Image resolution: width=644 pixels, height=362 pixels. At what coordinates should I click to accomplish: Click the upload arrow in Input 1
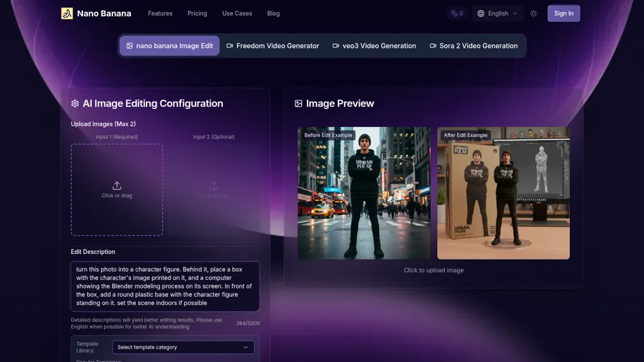pos(116,185)
